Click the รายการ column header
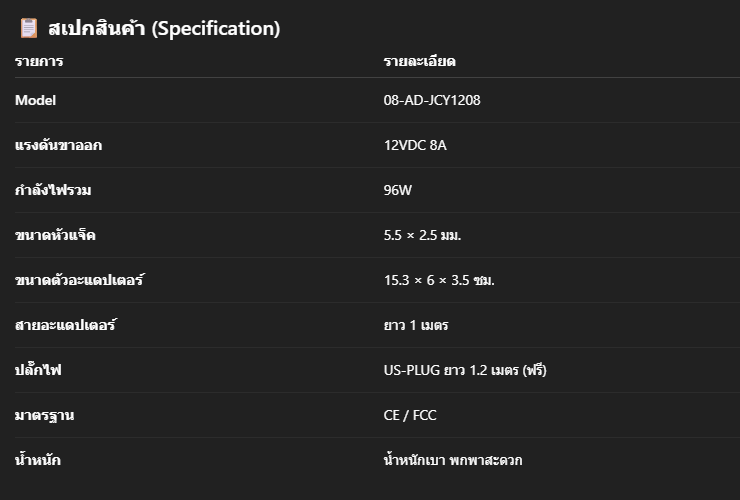 click(x=39, y=61)
